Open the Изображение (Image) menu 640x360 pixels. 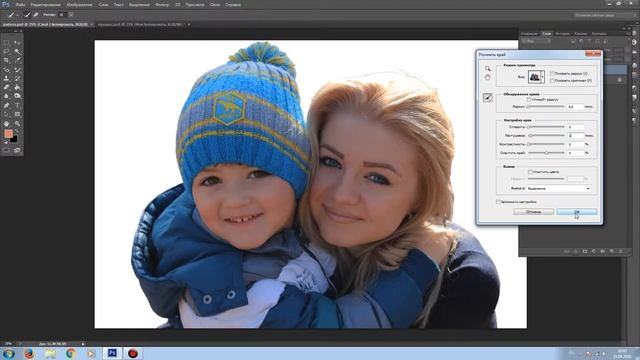79,5
